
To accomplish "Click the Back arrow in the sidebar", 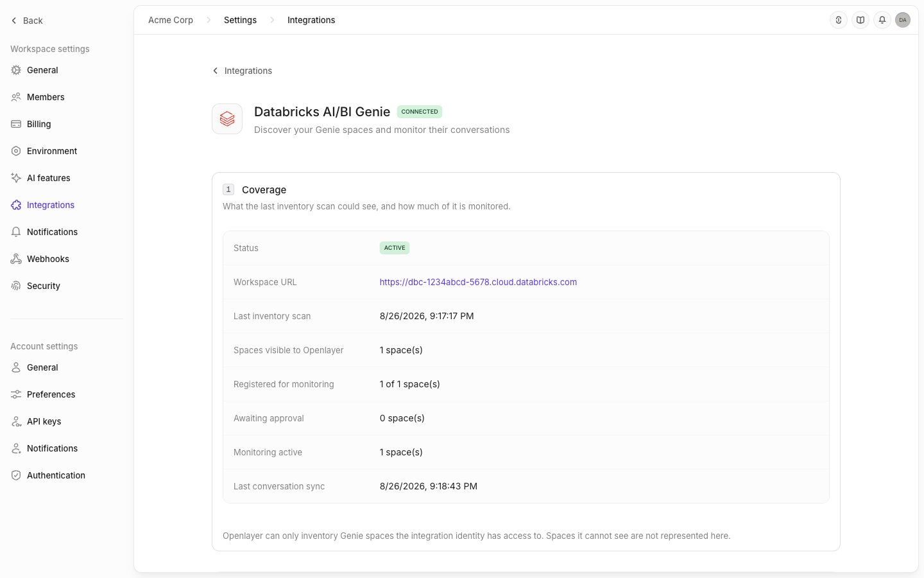I will click(14, 21).
